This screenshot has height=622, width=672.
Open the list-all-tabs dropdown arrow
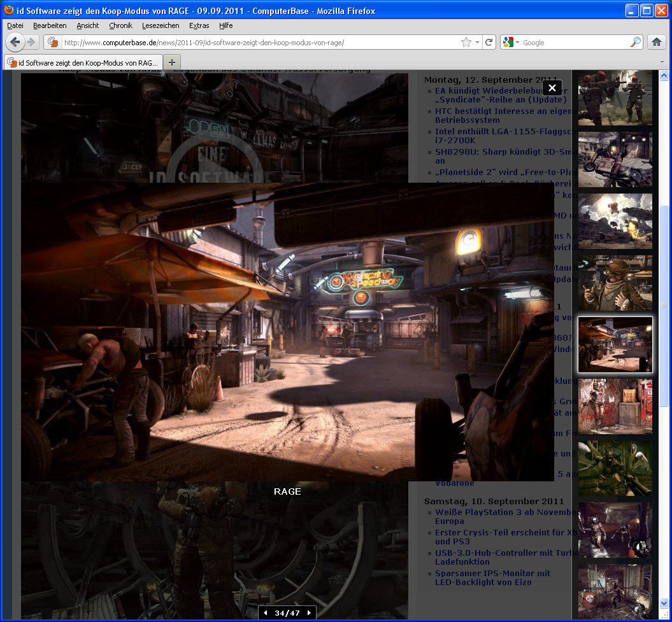pos(662,62)
